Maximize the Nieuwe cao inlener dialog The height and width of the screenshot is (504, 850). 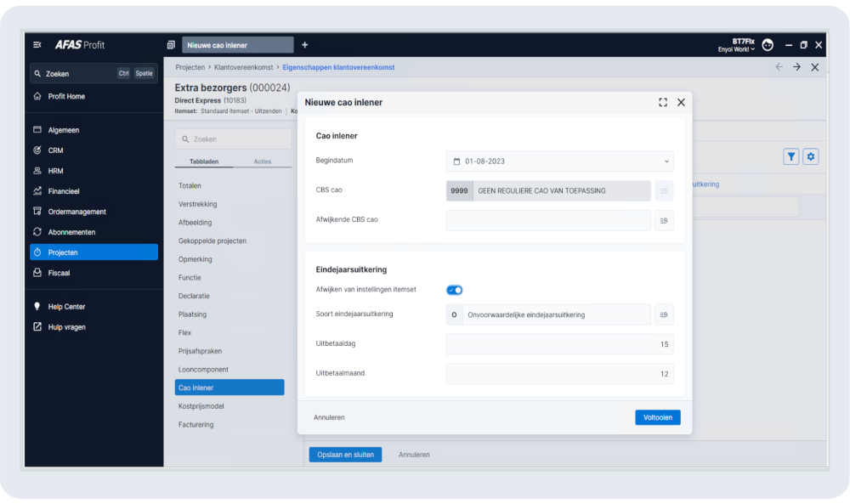click(663, 103)
